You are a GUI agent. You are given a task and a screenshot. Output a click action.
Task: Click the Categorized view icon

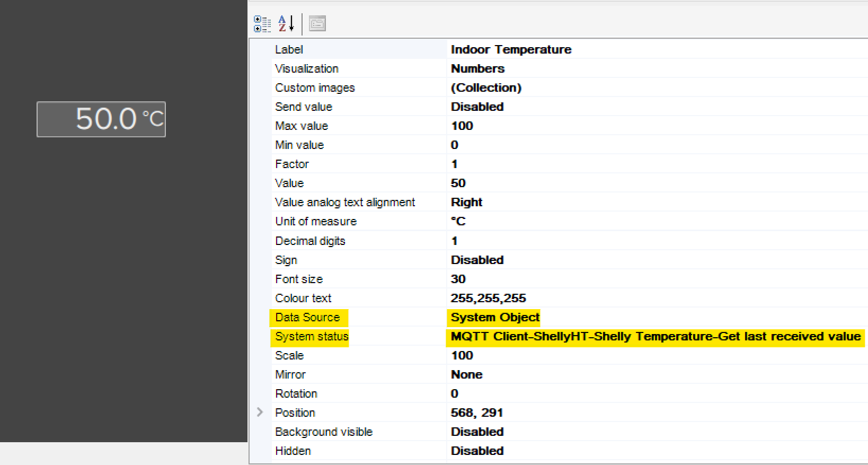262,24
